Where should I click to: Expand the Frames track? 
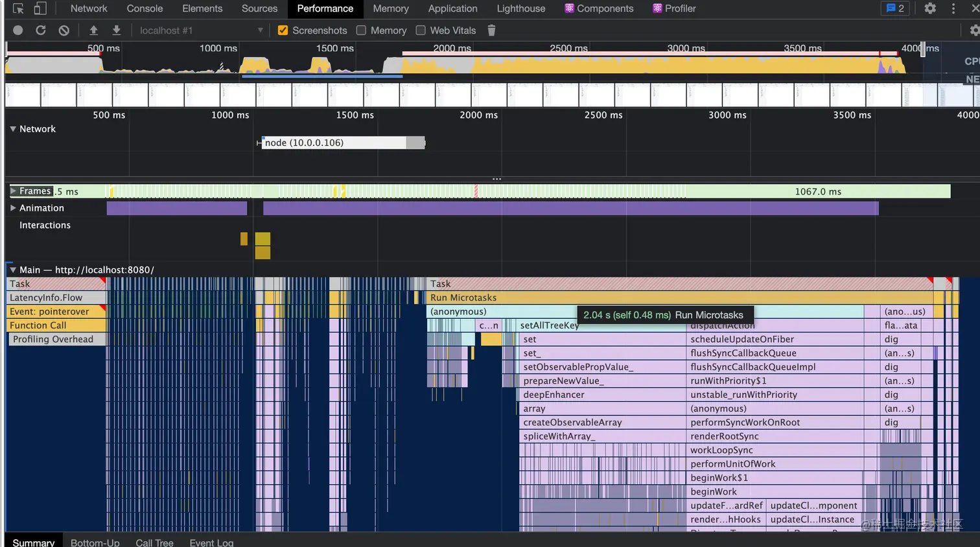[13, 191]
